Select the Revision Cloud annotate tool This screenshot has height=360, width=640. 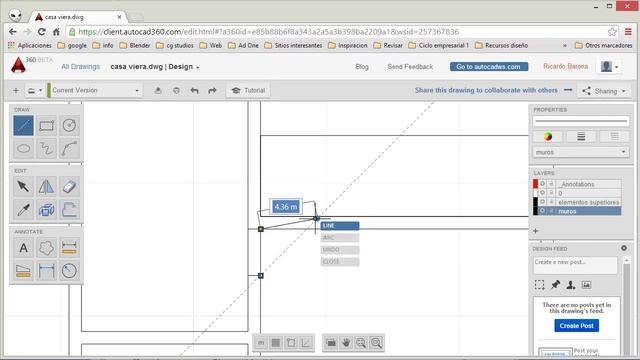click(x=46, y=248)
